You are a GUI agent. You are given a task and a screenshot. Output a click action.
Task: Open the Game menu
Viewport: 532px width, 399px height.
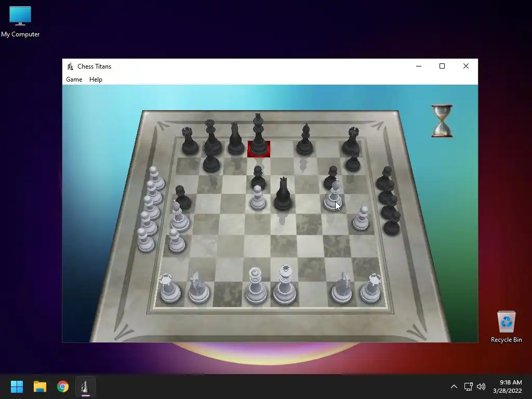point(74,79)
